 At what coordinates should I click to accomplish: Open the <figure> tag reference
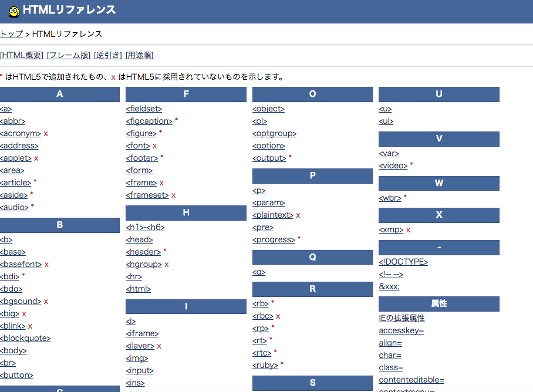click(141, 133)
